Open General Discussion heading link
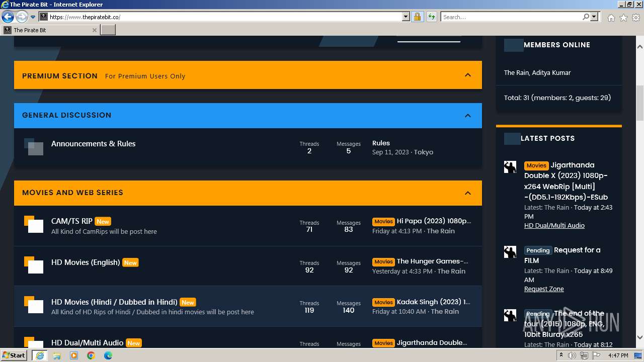 pos(67,115)
